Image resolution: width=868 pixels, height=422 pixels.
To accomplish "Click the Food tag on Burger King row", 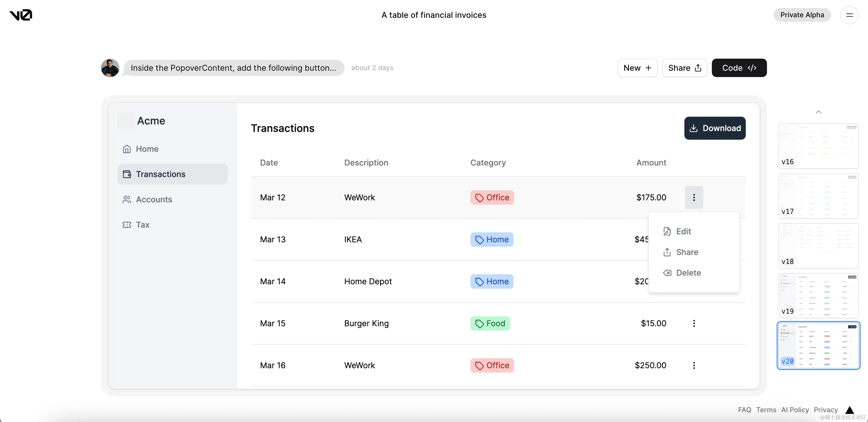I will coord(490,323).
